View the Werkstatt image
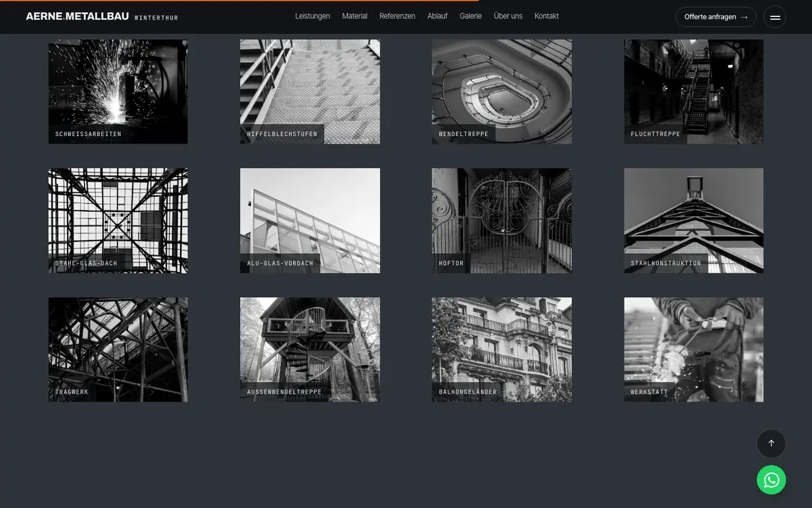 (694, 350)
